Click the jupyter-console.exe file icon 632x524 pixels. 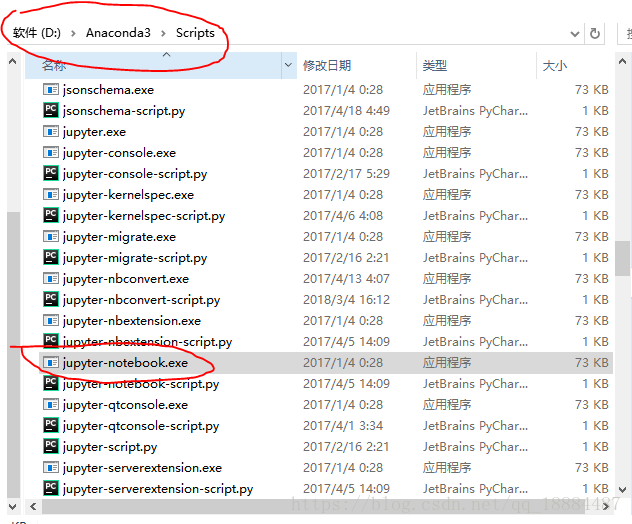tap(51, 152)
